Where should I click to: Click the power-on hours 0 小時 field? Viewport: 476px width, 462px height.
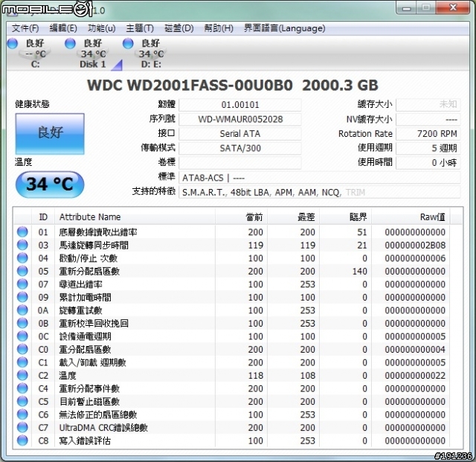coord(428,162)
